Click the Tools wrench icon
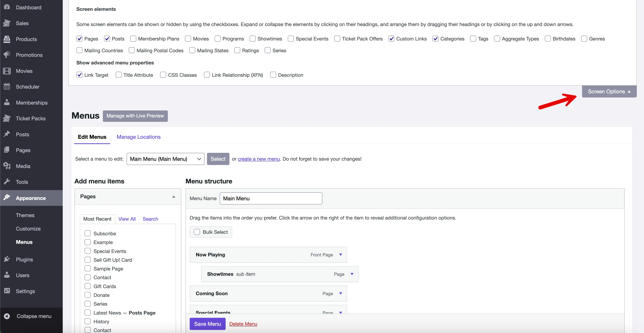The image size is (644, 333). (x=7, y=182)
